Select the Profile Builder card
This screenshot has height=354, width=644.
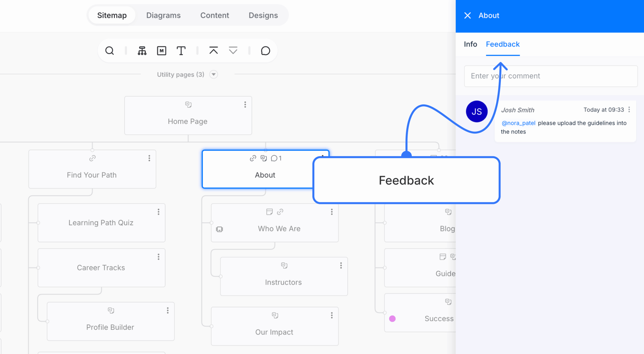pos(111,321)
